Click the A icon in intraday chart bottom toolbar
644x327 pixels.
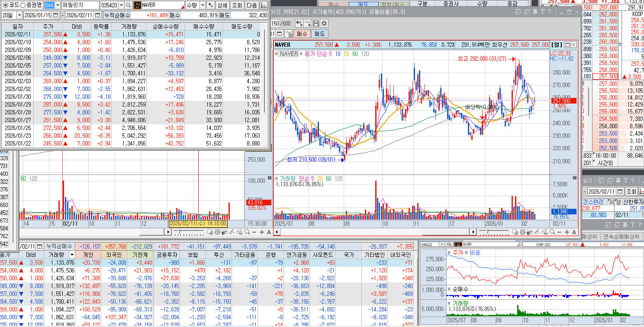click(x=269, y=232)
